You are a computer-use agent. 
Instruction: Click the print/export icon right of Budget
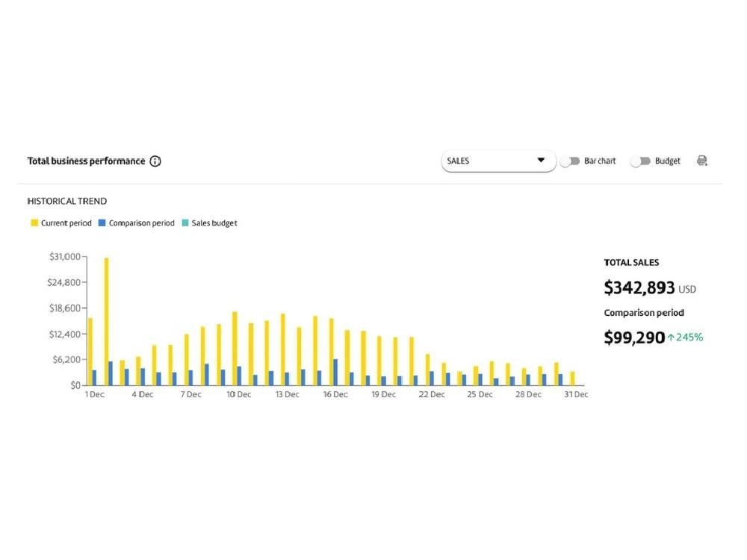coord(701,161)
